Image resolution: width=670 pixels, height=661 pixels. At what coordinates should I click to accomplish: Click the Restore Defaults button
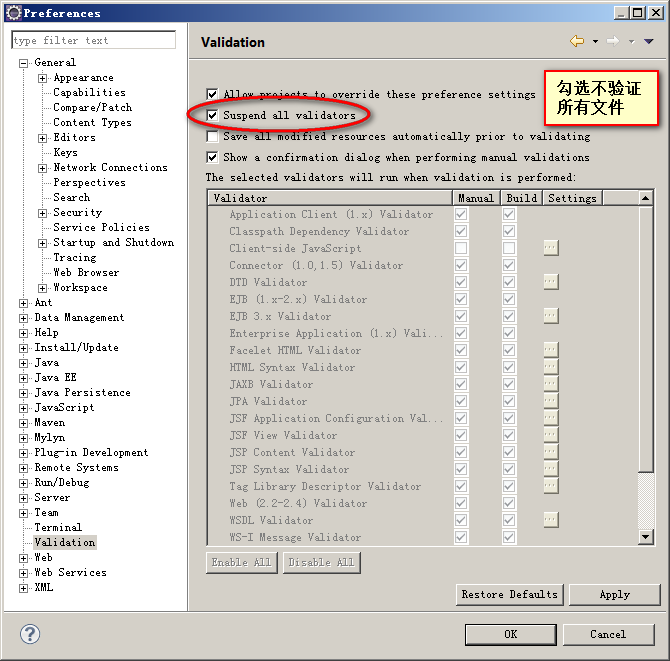click(x=509, y=595)
